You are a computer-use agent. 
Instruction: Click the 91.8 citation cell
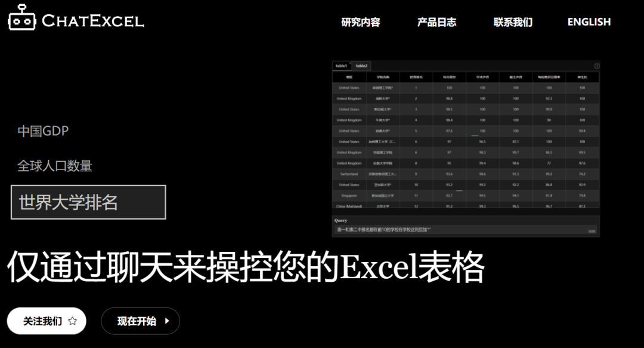point(549,195)
